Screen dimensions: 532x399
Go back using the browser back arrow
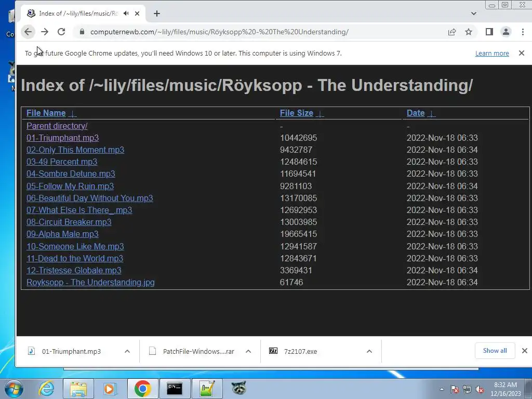click(x=28, y=32)
